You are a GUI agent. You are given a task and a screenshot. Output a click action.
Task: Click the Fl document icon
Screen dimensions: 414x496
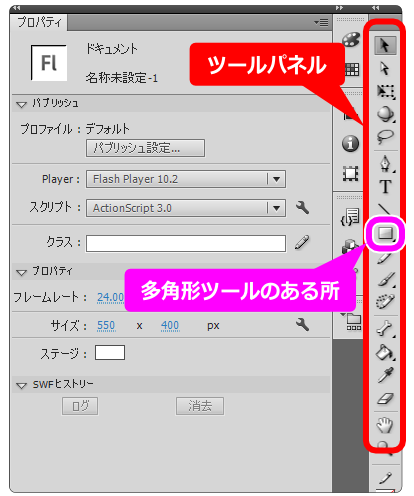pos(49,63)
